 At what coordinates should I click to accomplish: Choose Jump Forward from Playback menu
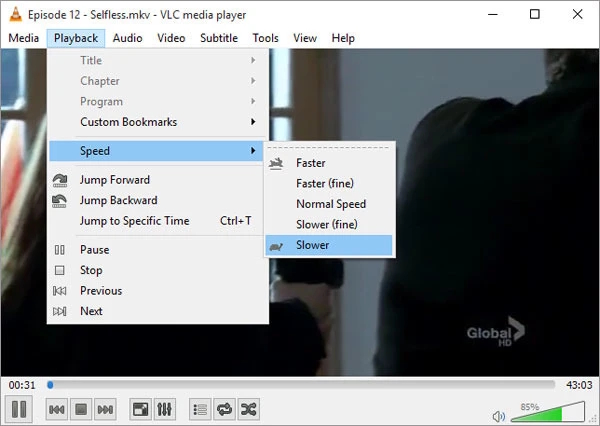(158, 180)
